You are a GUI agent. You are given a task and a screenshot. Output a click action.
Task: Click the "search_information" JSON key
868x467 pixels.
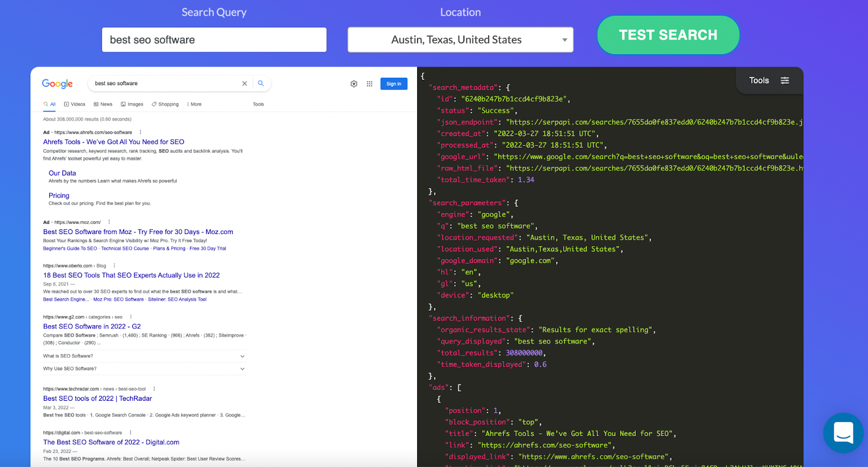pyautogui.click(x=469, y=318)
